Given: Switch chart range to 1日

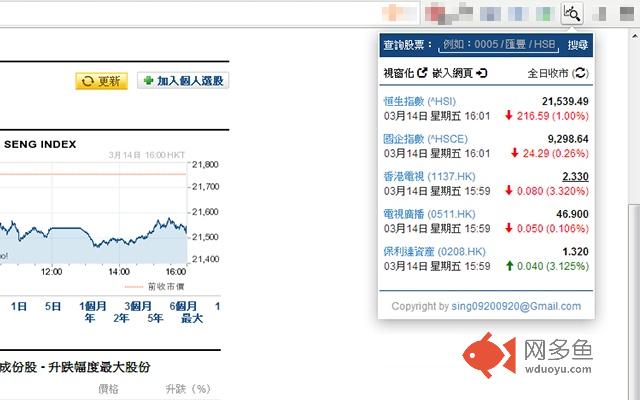Looking at the screenshot, I should [x=19, y=306].
